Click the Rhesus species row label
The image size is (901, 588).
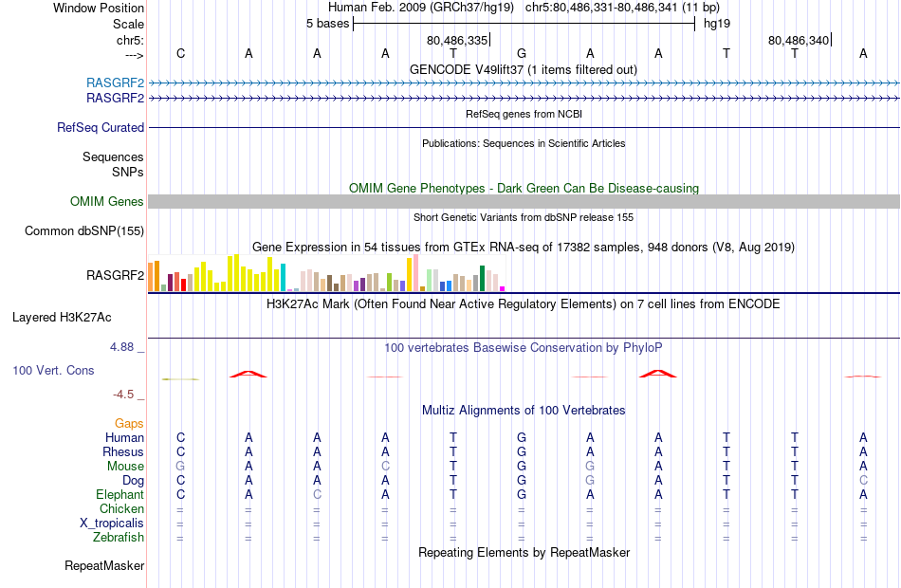coord(123,452)
